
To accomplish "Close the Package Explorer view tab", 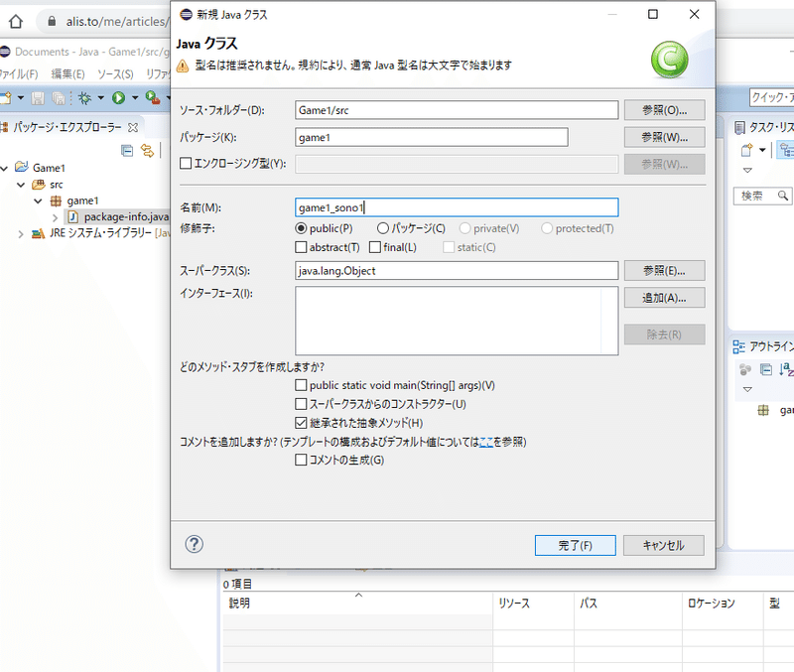I will (x=133, y=127).
